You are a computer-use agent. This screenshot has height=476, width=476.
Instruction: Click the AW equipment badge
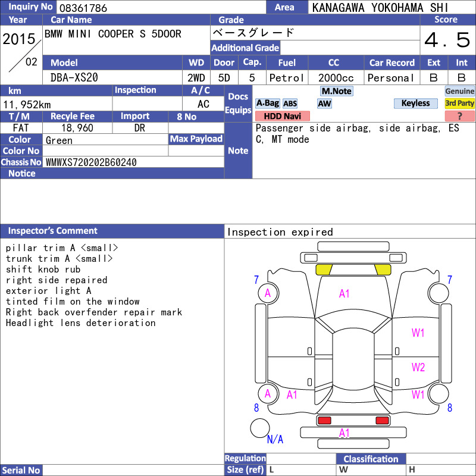324,104
